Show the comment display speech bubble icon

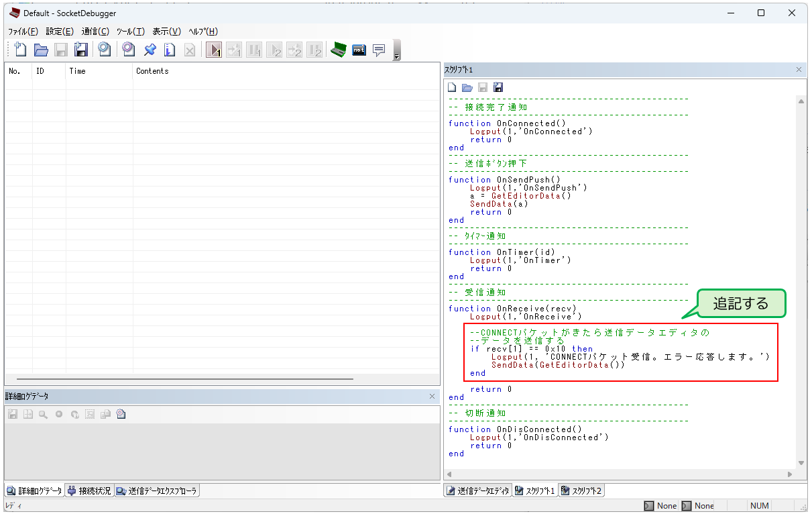click(x=378, y=49)
